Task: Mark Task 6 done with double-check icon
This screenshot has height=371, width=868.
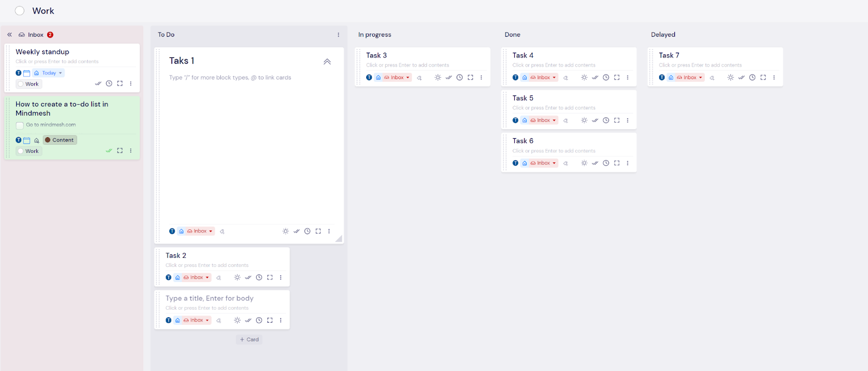Action: click(595, 163)
